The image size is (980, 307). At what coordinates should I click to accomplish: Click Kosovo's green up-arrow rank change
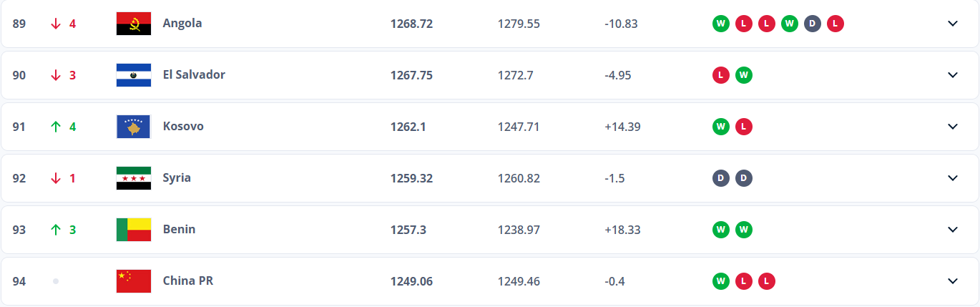64,127
